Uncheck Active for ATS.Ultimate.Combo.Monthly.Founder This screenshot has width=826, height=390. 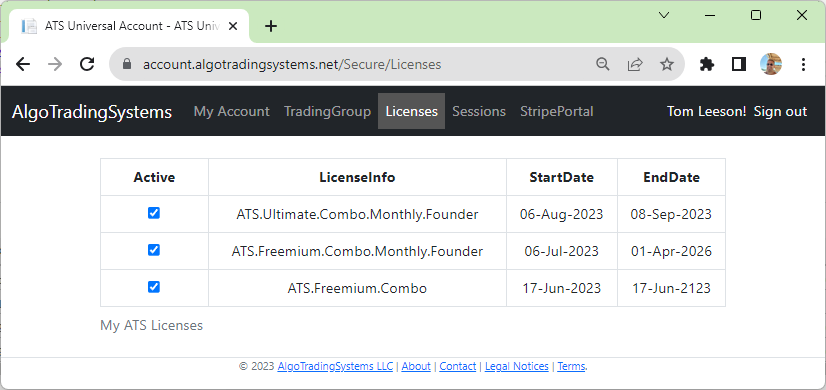(154, 213)
